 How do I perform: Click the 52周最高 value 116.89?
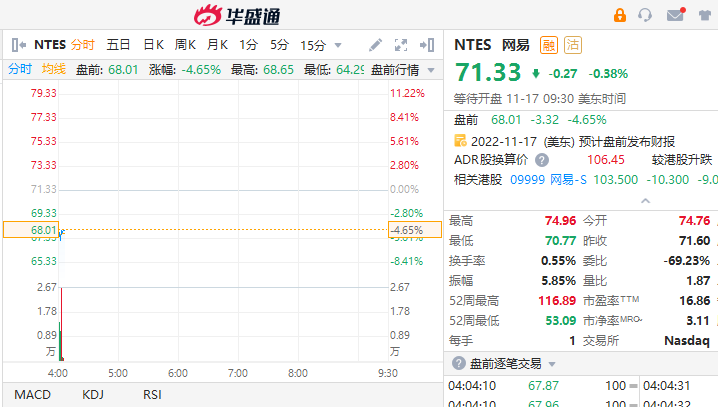[557, 301]
